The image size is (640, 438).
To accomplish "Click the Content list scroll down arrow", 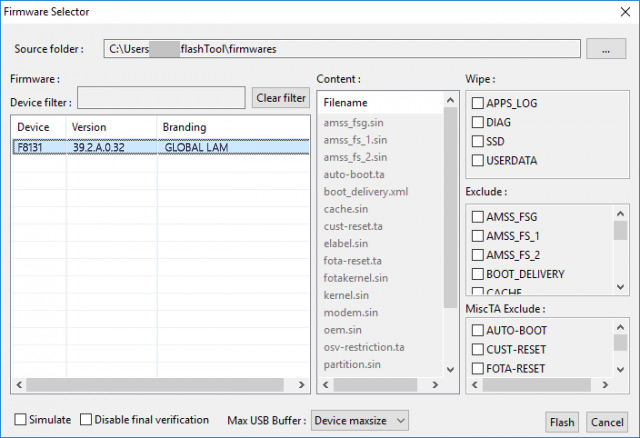I will coord(450,370).
